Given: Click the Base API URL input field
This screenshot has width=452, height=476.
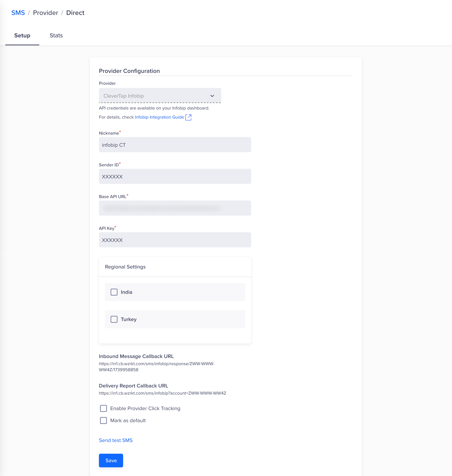Looking at the screenshot, I should pyautogui.click(x=175, y=208).
